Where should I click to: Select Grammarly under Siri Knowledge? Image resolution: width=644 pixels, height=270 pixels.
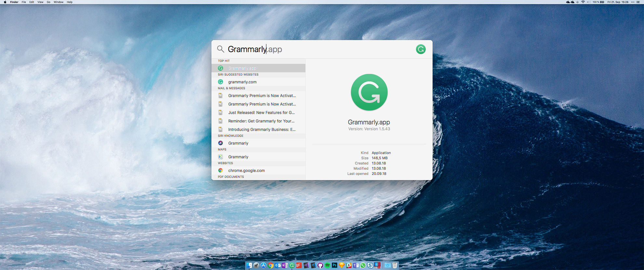pyautogui.click(x=259, y=143)
